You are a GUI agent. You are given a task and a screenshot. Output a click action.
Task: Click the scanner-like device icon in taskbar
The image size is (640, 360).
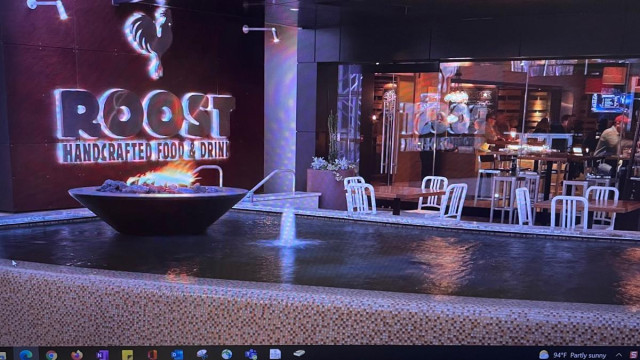click(x=299, y=353)
